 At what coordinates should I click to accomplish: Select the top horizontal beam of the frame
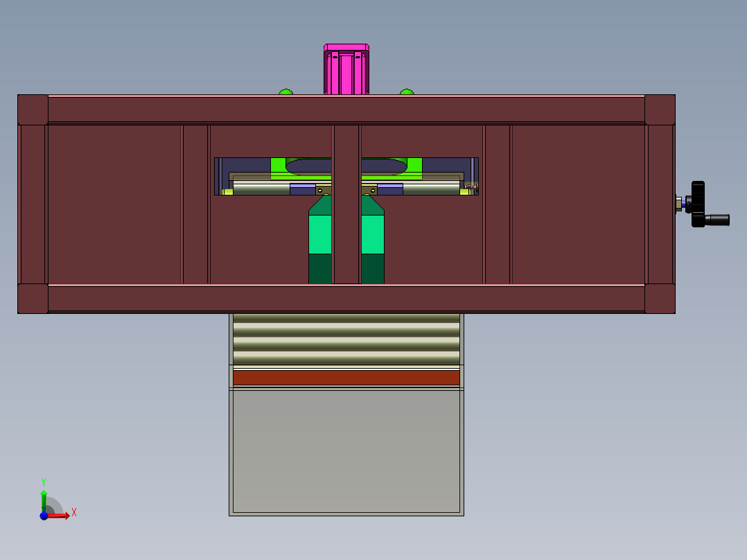click(x=346, y=110)
